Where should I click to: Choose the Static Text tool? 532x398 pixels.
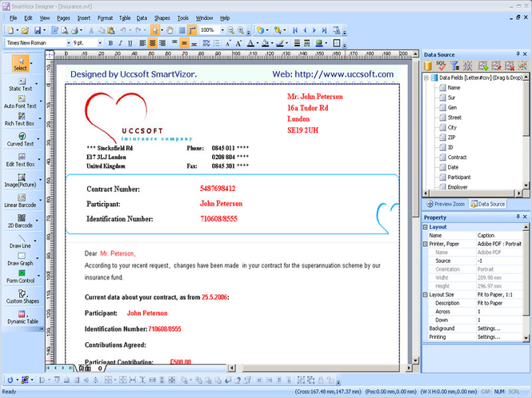pos(21,85)
